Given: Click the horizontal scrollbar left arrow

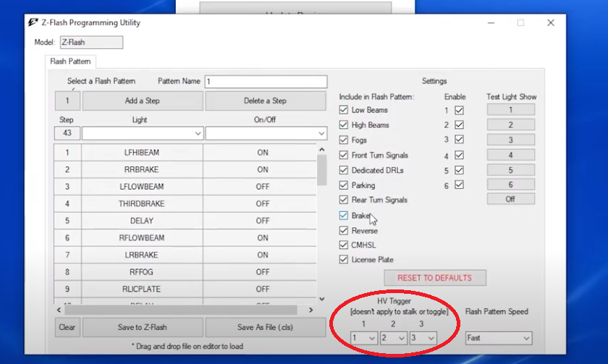Looking at the screenshot, I should click(59, 310).
